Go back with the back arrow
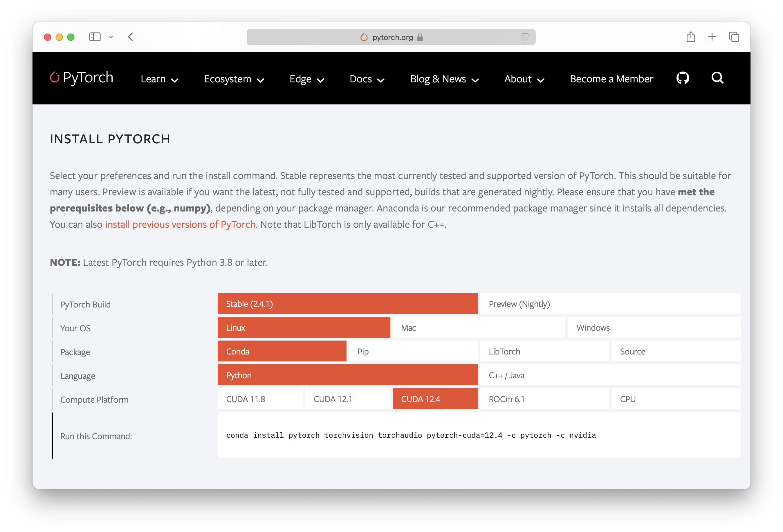The height and width of the screenshot is (532, 783). click(131, 37)
